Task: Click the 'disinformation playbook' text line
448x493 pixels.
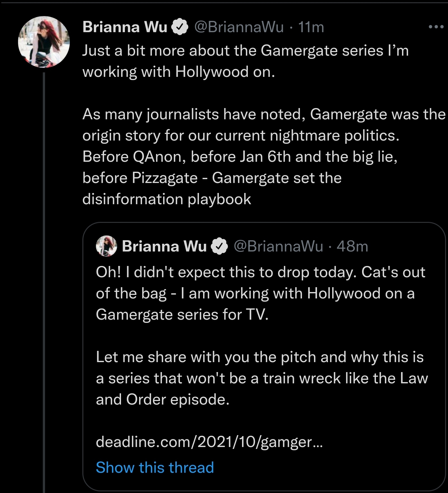Action: click(x=167, y=199)
